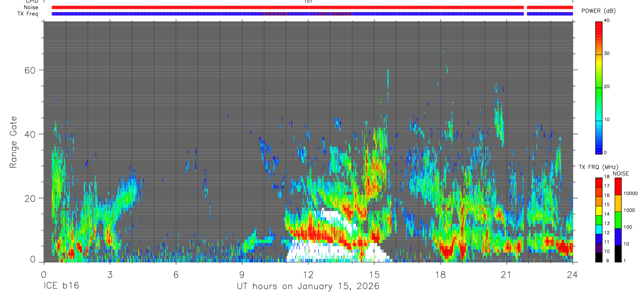Select the yellow 14 MHz segment in TX FRQ colorbar

pos(598,211)
